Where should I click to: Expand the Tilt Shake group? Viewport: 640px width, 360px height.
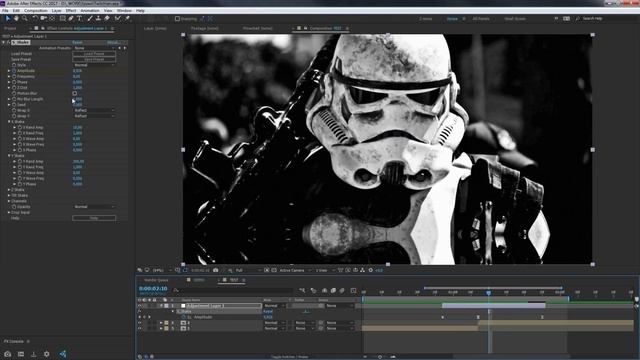tap(9, 196)
